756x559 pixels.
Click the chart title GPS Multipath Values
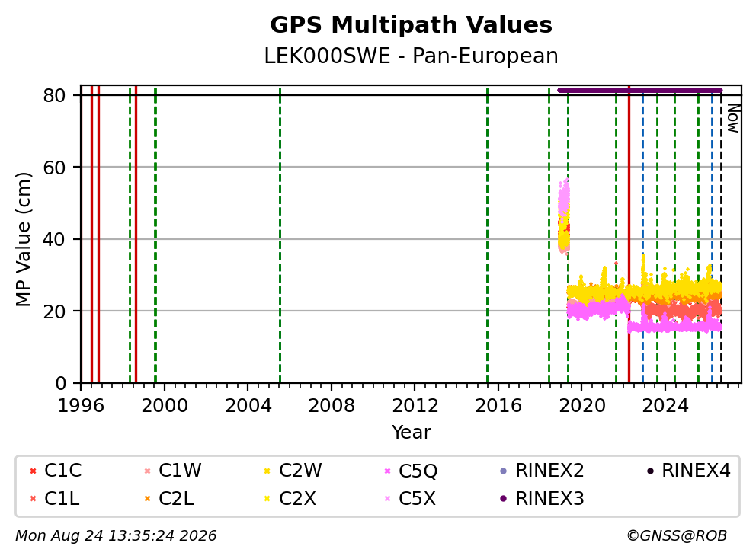point(411,25)
